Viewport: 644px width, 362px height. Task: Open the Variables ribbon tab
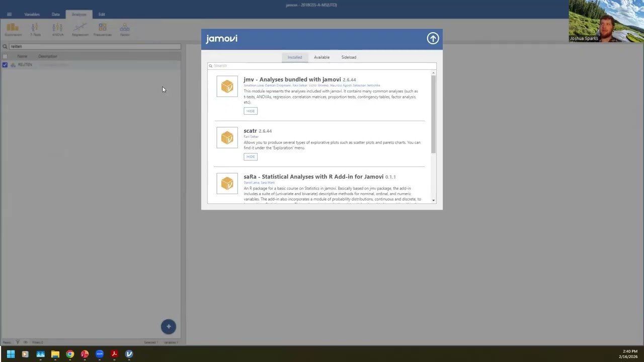pyautogui.click(x=32, y=14)
